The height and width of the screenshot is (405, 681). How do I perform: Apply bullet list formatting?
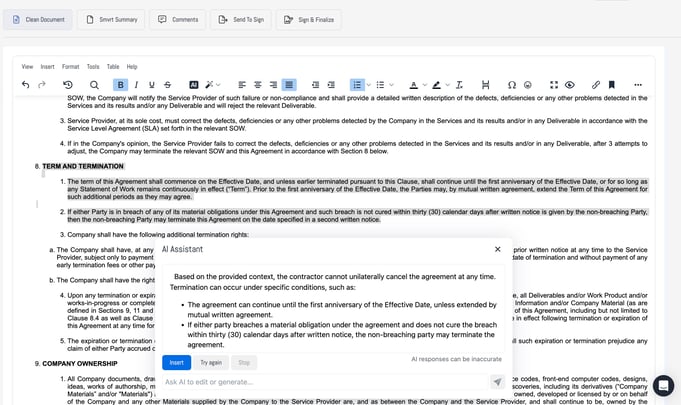click(x=380, y=85)
